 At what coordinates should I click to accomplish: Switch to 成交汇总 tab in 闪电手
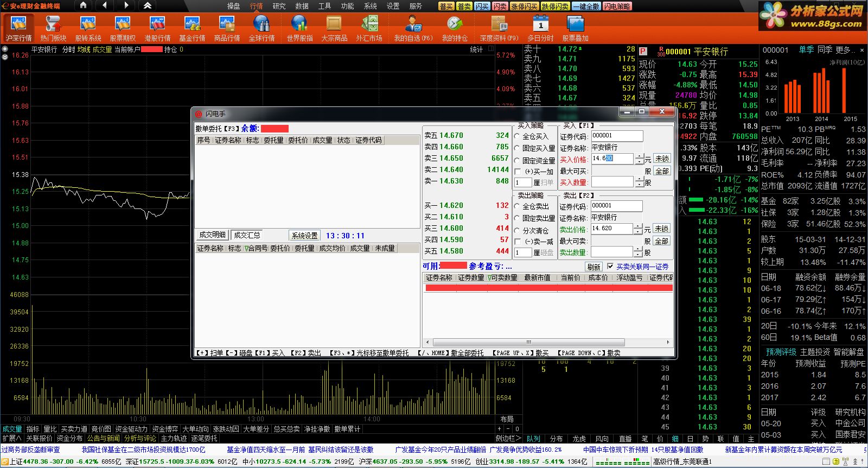point(247,235)
